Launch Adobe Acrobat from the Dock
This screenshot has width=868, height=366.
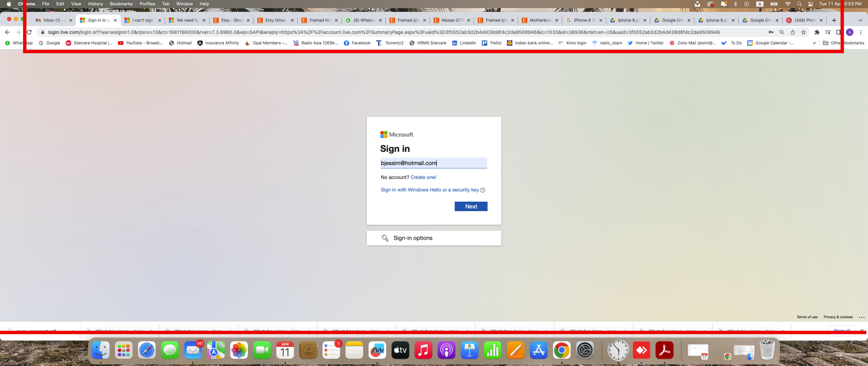point(664,350)
